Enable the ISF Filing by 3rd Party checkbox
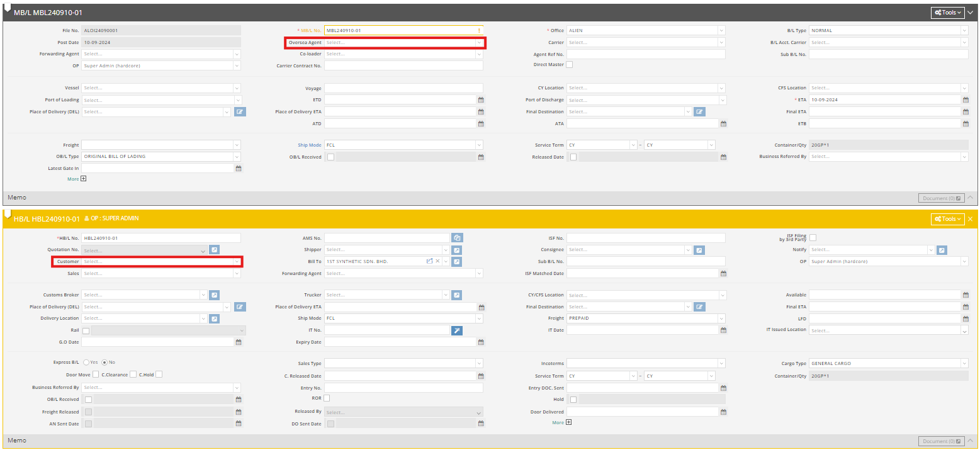 point(813,237)
